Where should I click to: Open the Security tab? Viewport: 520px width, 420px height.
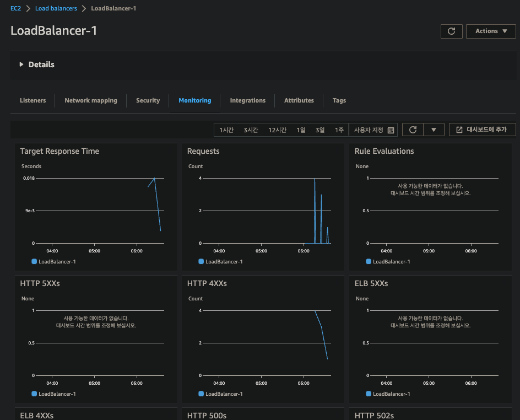[148, 100]
